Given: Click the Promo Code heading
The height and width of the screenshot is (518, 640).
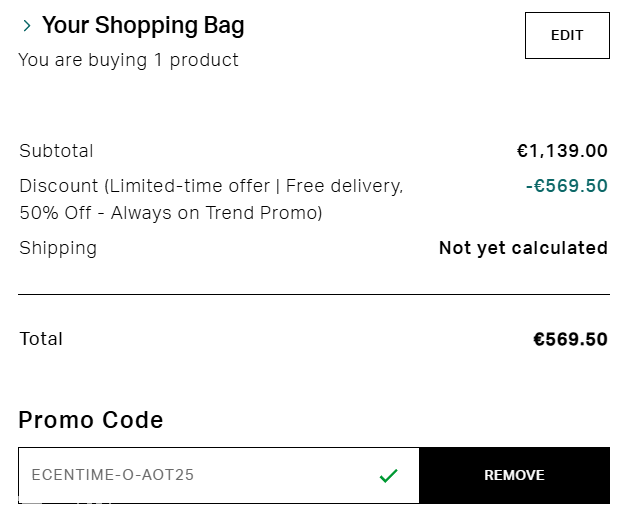Looking at the screenshot, I should pyautogui.click(x=90, y=420).
